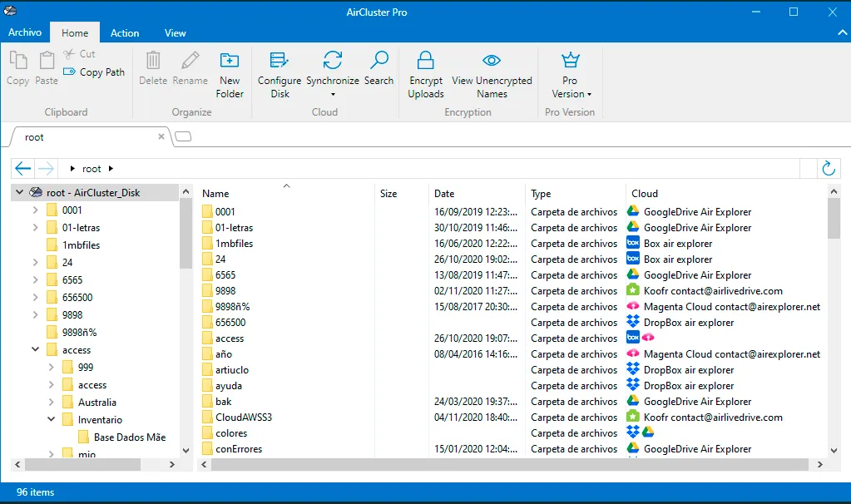Open a new tab next to root
This screenshot has width=851, height=504.
pyautogui.click(x=184, y=136)
